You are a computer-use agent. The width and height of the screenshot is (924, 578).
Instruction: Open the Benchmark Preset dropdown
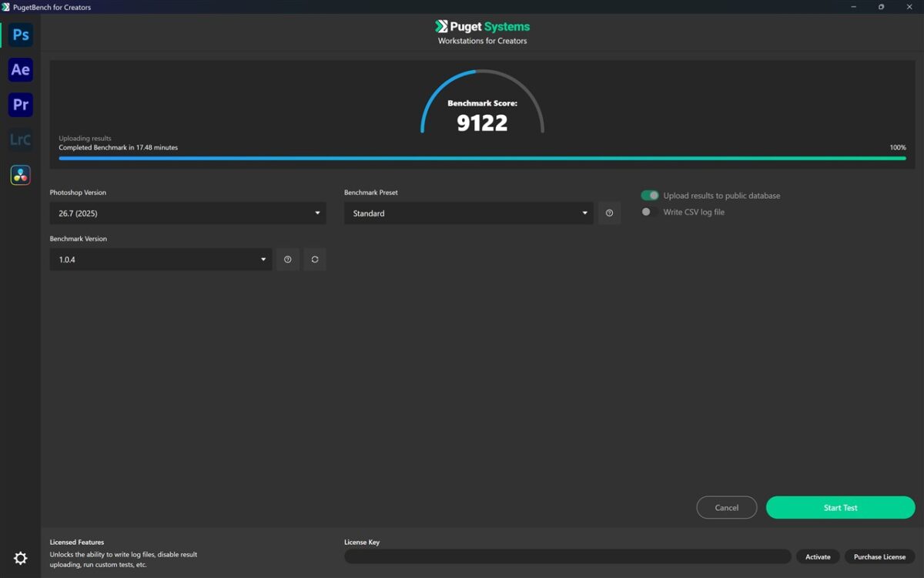(x=468, y=213)
